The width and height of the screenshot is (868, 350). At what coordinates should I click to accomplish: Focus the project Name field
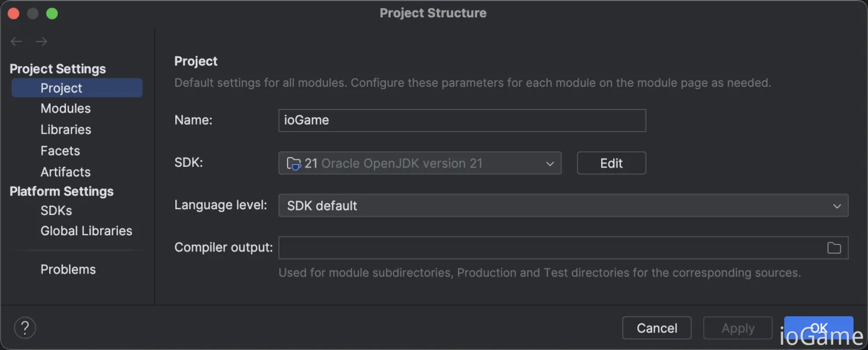click(x=462, y=121)
